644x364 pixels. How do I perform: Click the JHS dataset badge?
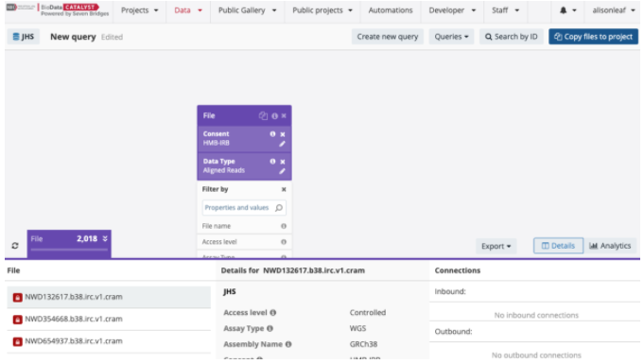pos(24,37)
